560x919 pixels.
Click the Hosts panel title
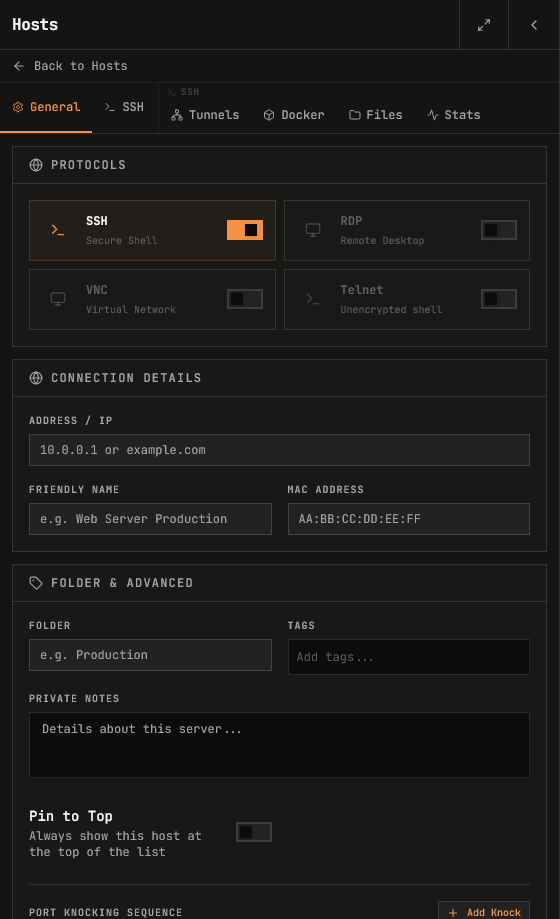tap(35, 25)
